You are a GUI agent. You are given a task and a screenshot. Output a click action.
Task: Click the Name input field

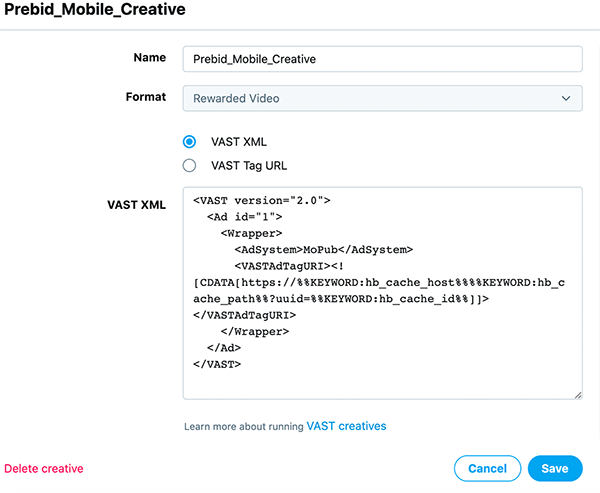click(x=381, y=59)
